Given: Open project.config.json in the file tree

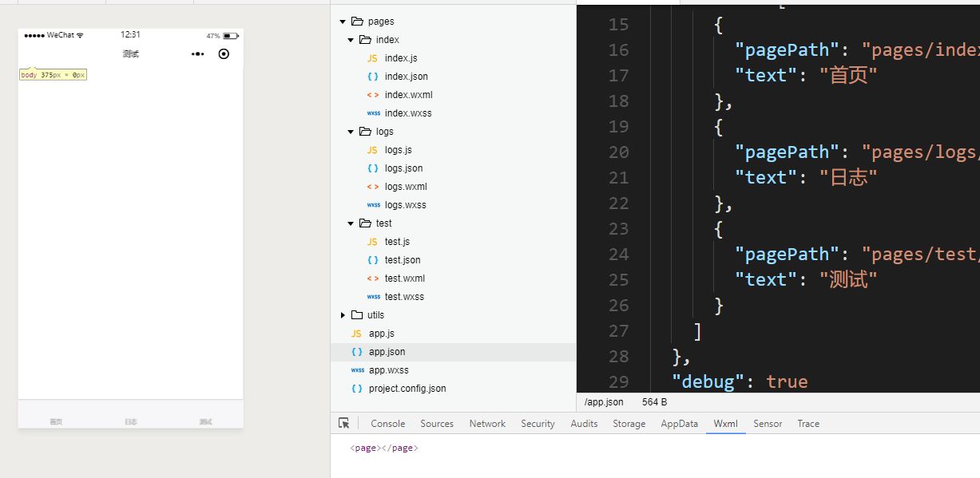Looking at the screenshot, I should coord(407,389).
